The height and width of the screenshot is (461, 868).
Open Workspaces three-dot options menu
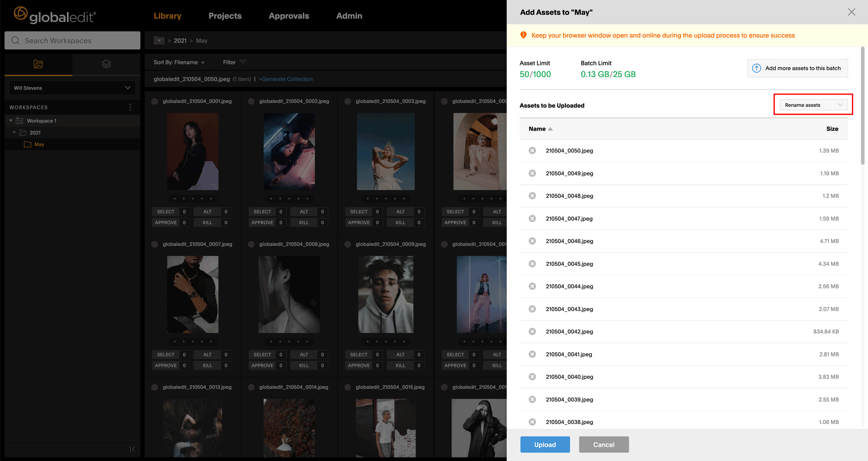(130, 107)
